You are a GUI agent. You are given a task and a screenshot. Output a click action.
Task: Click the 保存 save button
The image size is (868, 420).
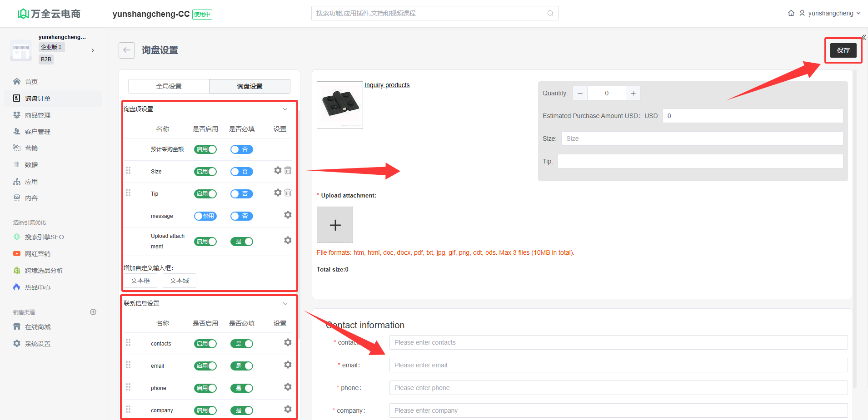843,50
